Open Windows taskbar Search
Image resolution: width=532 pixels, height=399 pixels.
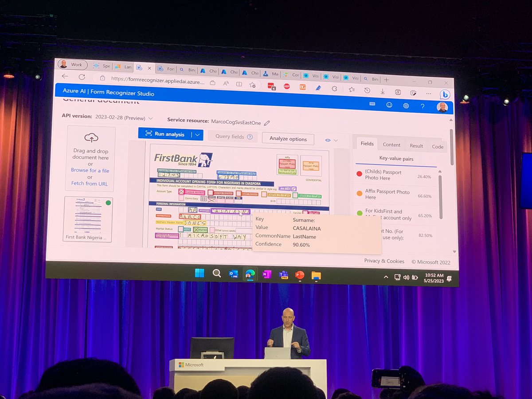[x=216, y=274]
